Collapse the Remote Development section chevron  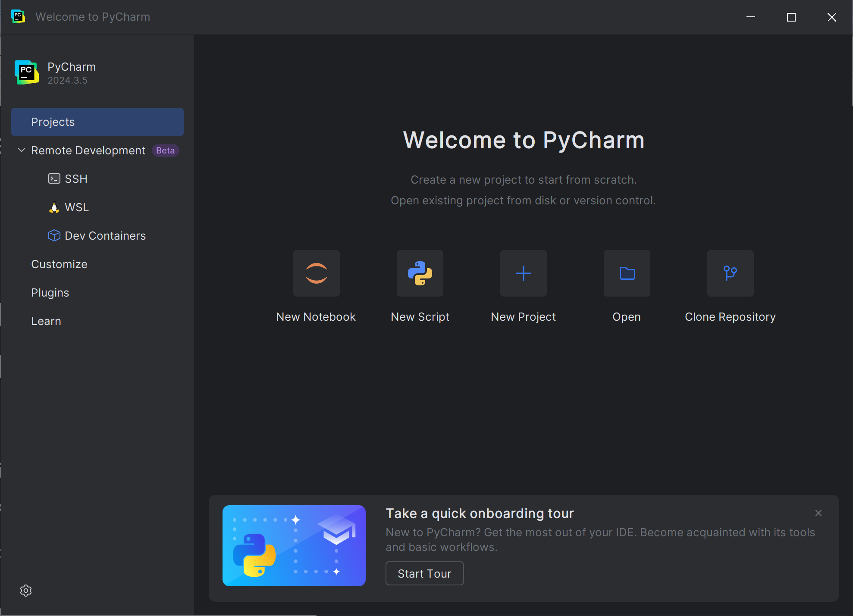click(22, 150)
